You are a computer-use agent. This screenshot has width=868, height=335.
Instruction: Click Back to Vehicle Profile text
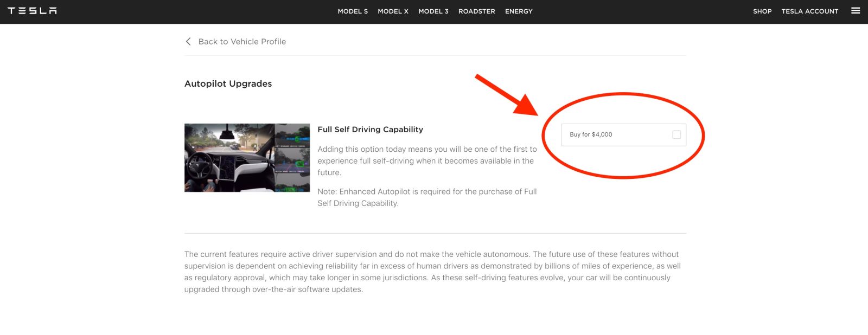[x=242, y=42]
